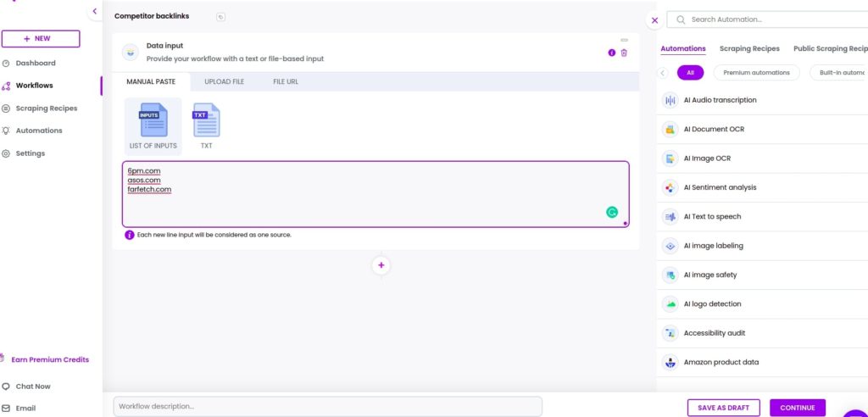Click the NEW button
This screenshot has height=417, width=868.
pyautogui.click(x=41, y=39)
